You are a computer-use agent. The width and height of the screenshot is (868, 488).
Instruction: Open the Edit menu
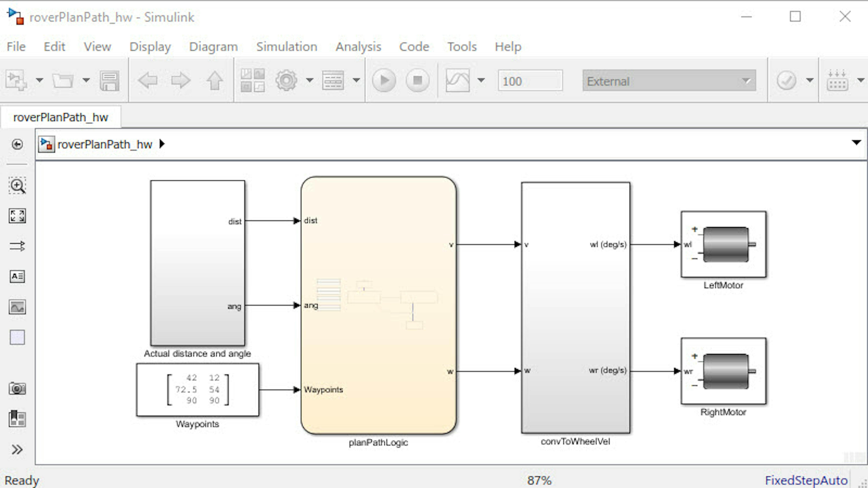[54, 46]
